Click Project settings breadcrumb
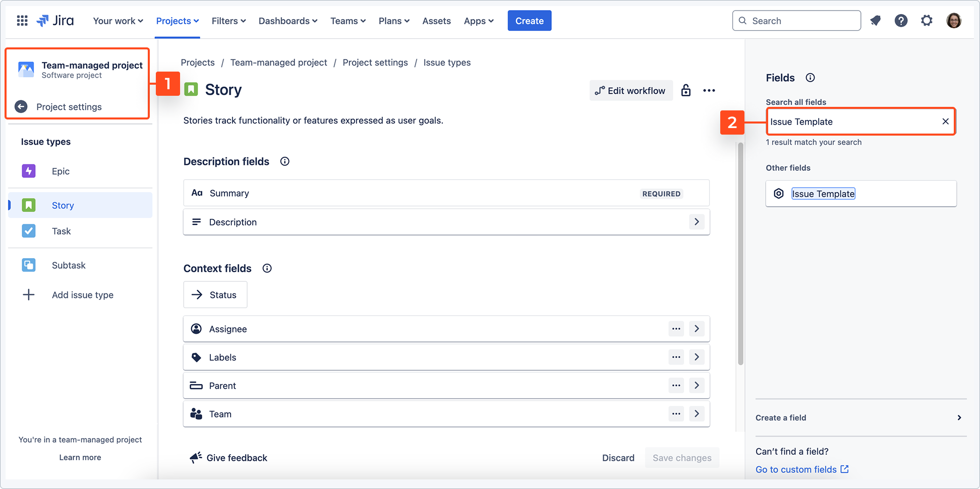Viewport: 980px width, 489px height. [375, 63]
